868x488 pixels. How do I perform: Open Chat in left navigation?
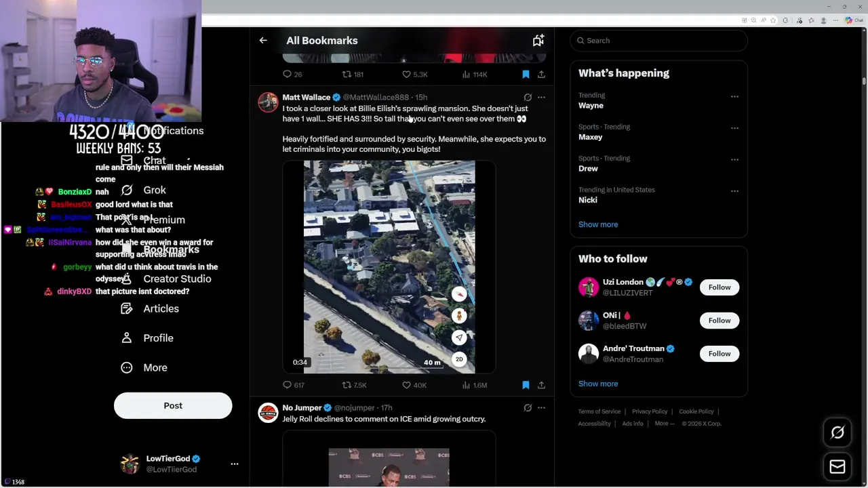pos(143,161)
